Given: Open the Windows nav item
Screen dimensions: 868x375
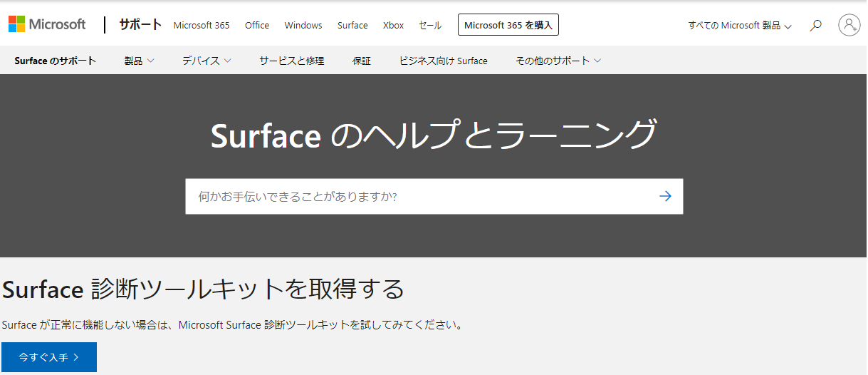Looking at the screenshot, I should [303, 25].
